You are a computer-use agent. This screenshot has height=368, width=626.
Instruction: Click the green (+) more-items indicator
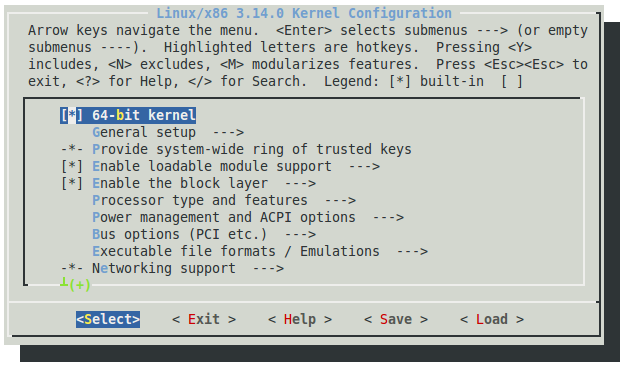(80, 285)
